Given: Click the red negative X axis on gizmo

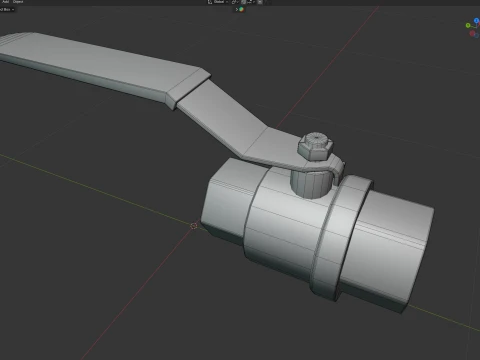Looking at the screenshot, I should (472, 33).
